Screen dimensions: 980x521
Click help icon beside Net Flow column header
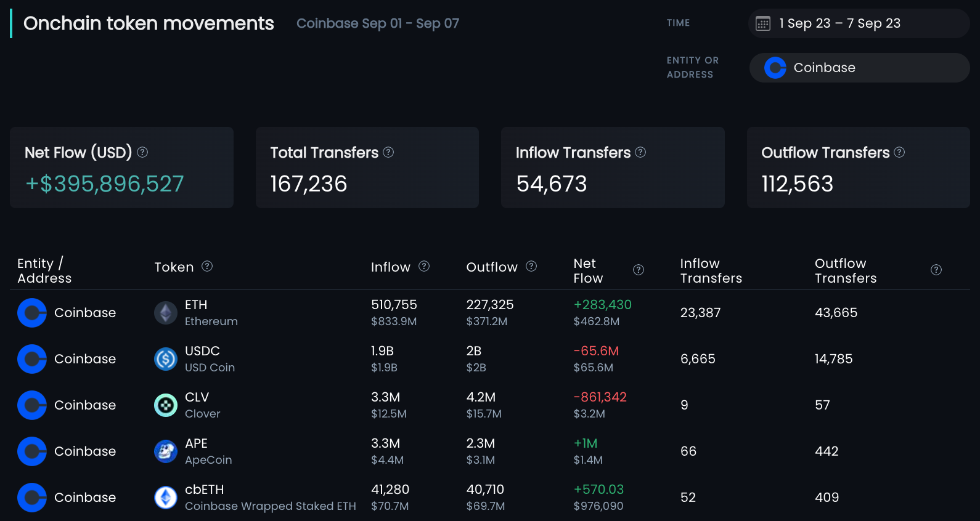639,270
